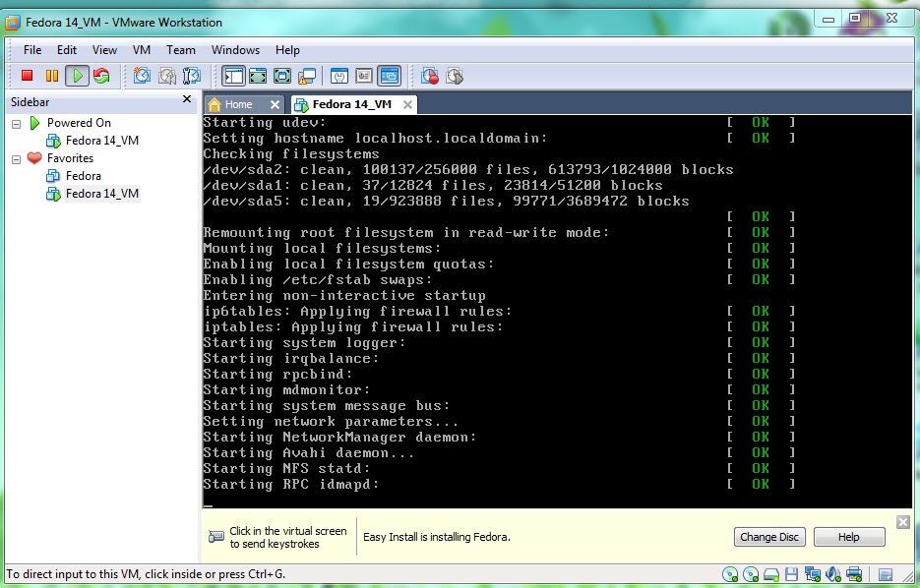920x588 pixels.
Task: Close the Fedora 14_VM tab
Action: point(407,104)
